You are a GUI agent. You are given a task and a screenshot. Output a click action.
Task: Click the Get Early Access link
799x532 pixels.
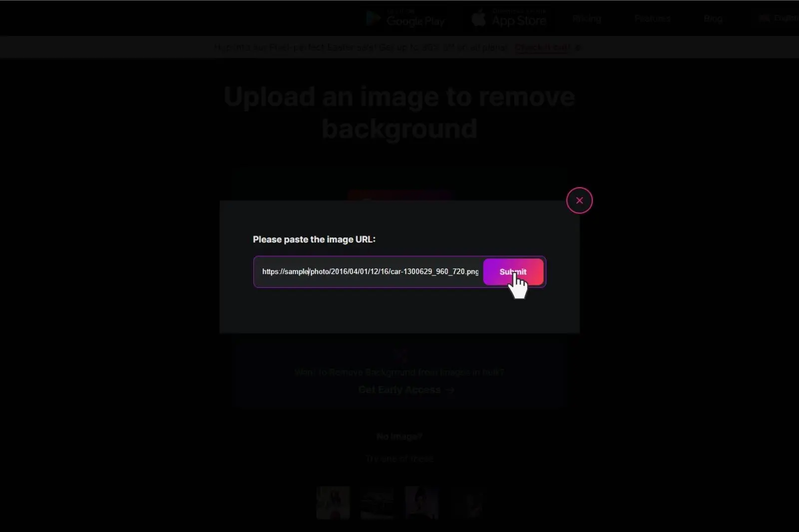406,390
